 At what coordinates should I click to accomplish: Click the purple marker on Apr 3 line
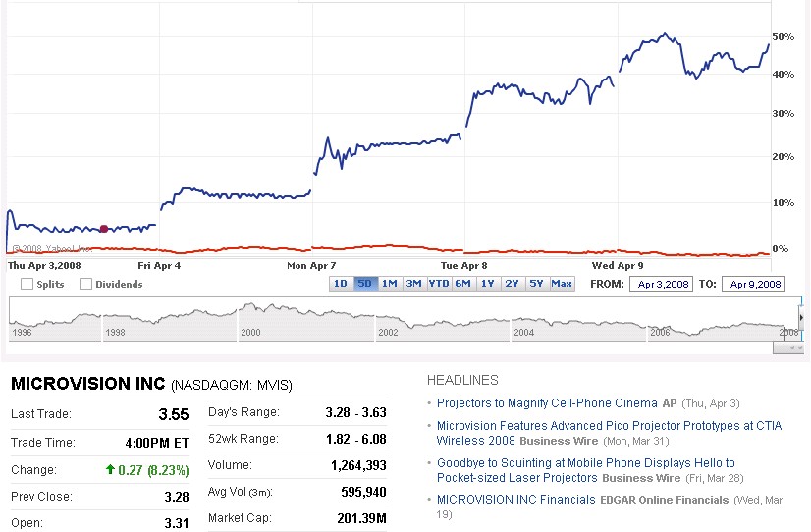tap(103, 229)
